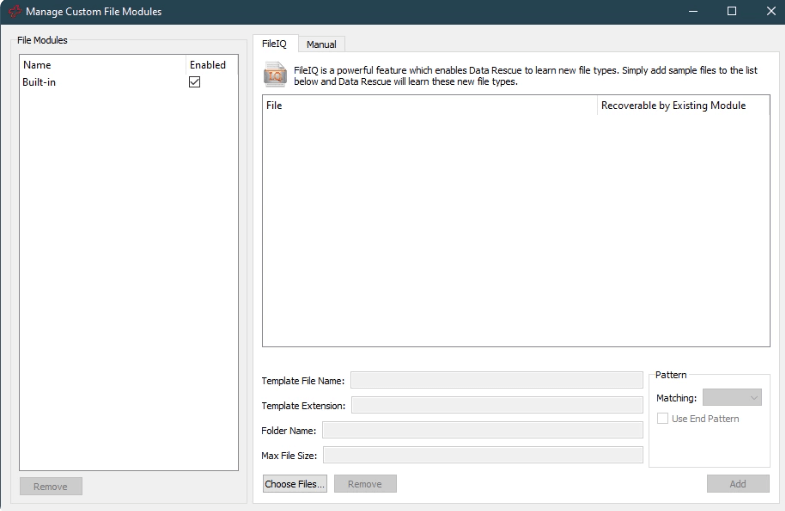Viewport: 785px width, 511px height.
Task: Maximize the Manage Custom File Modules window
Action: tap(731, 11)
